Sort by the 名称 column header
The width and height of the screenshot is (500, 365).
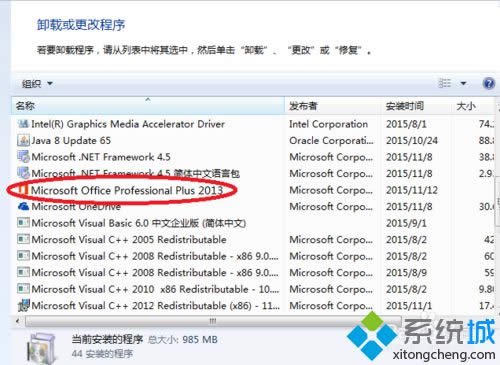tap(148, 106)
